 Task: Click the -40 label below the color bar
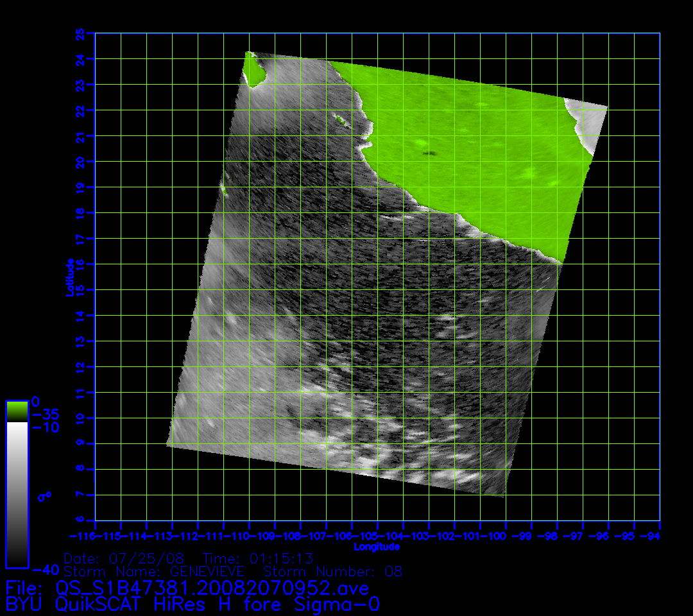tap(44, 569)
